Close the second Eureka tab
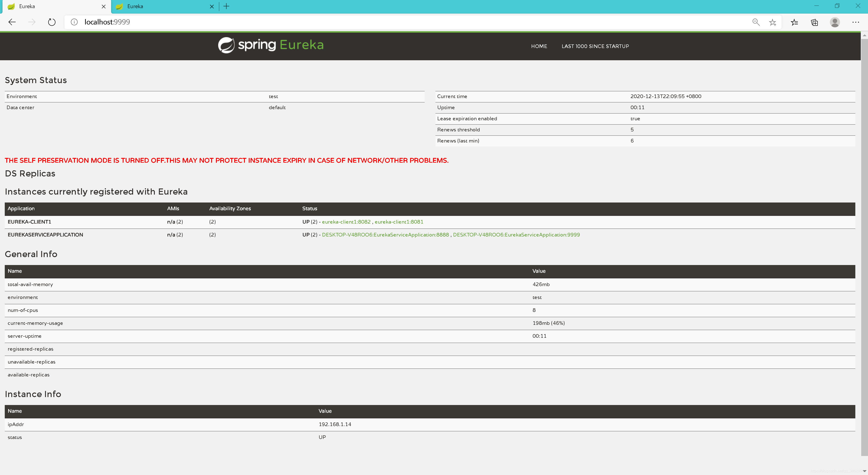The width and height of the screenshot is (868, 475). click(x=212, y=6)
